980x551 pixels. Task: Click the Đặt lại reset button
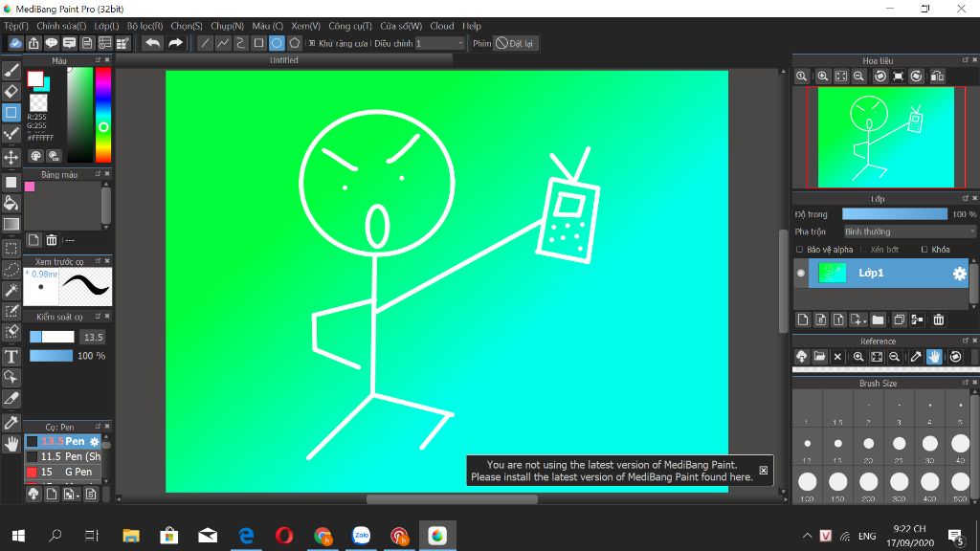(x=514, y=43)
